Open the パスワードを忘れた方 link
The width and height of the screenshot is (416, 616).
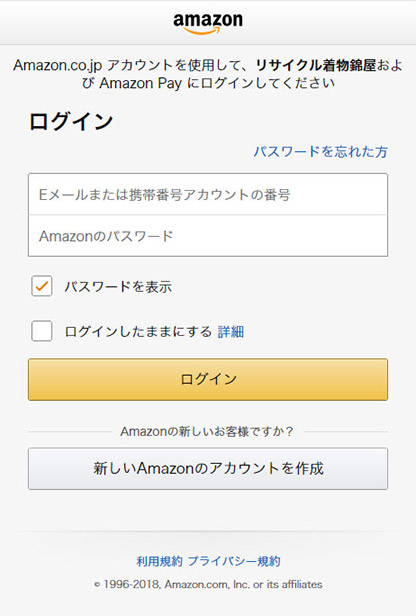click(x=321, y=151)
